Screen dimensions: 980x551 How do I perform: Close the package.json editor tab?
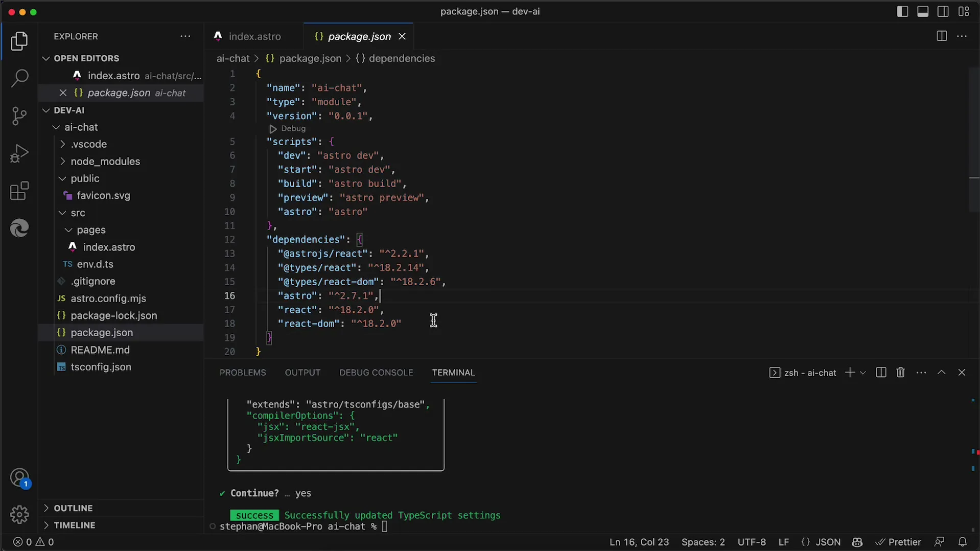pos(402,36)
